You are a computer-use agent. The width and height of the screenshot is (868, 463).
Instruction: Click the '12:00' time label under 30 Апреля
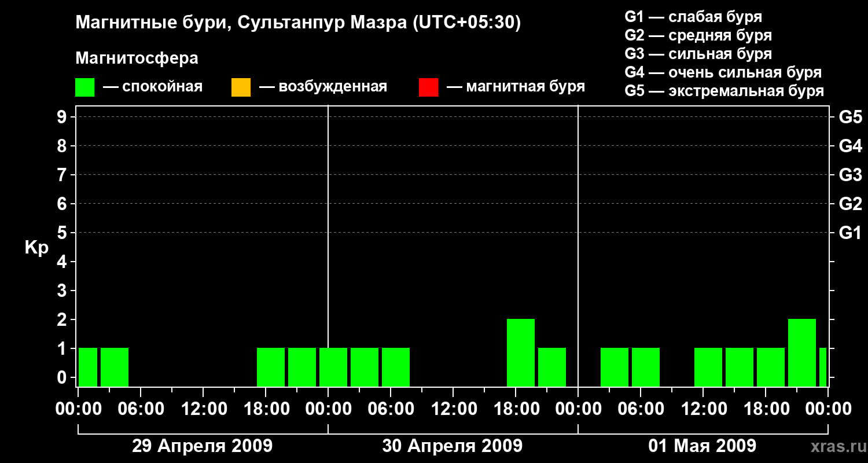(453, 409)
